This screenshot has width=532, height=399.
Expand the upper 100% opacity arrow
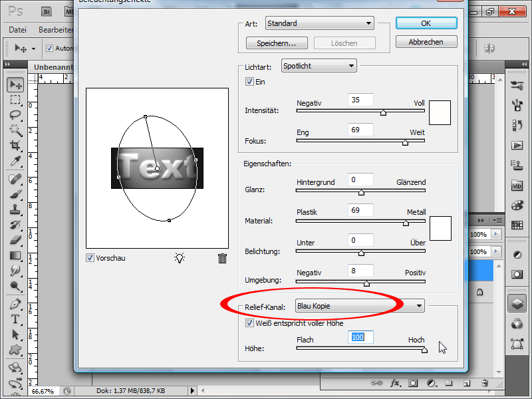(496, 234)
